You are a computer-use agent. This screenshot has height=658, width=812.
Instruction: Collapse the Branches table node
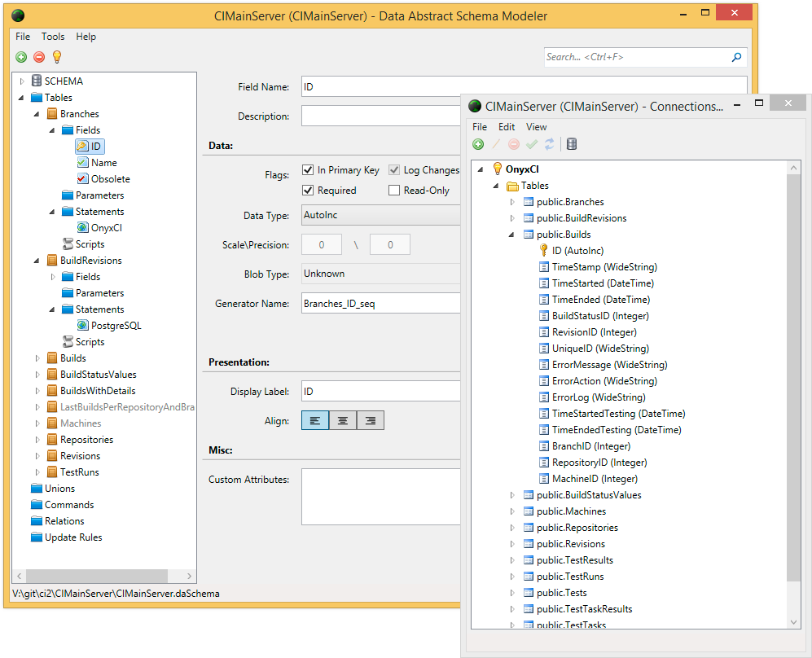(37, 114)
